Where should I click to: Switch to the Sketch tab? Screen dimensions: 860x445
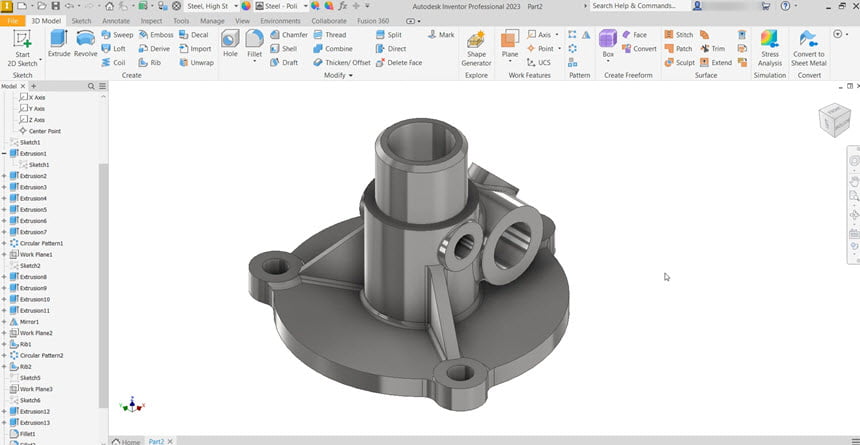click(x=81, y=21)
